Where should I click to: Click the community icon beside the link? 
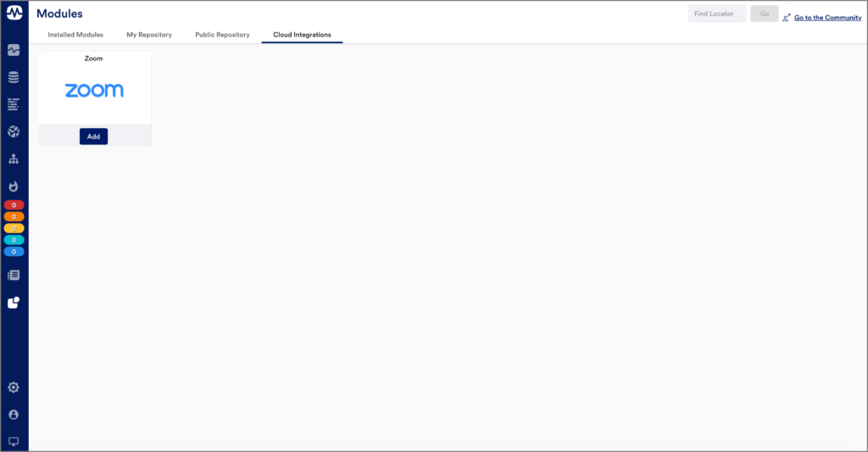[786, 18]
